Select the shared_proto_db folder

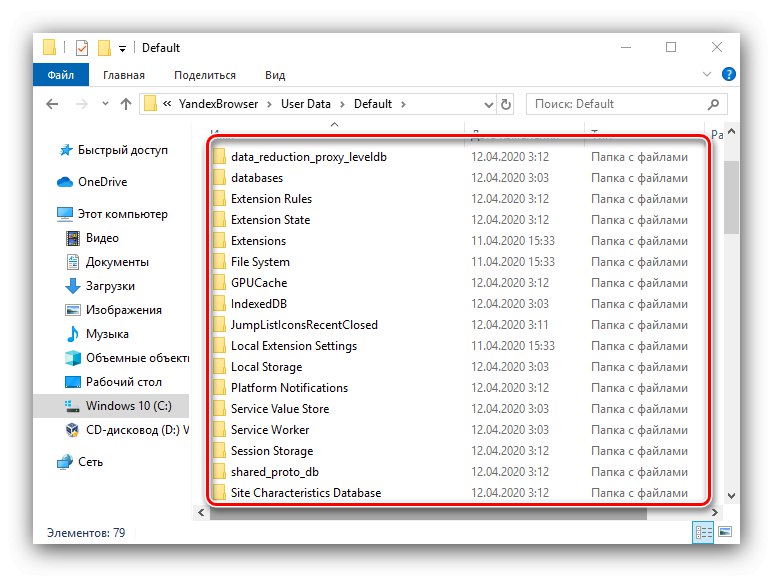click(275, 472)
